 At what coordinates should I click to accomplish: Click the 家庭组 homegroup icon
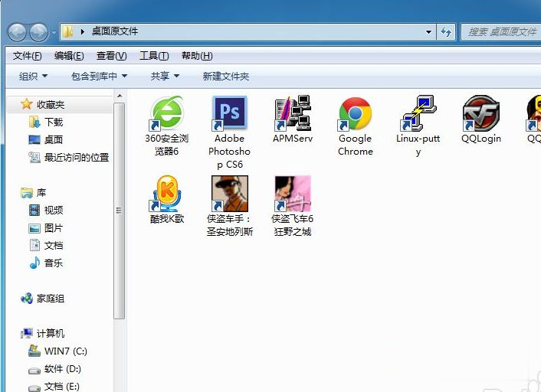(x=27, y=299)
